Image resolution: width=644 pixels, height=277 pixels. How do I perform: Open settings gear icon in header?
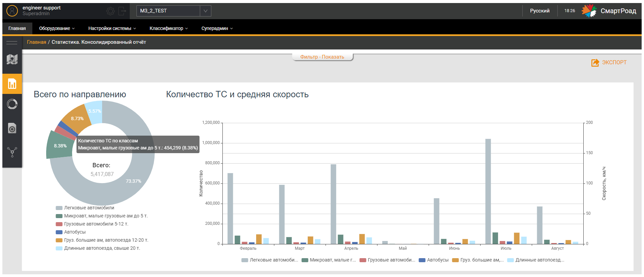(x=110, y=11)
